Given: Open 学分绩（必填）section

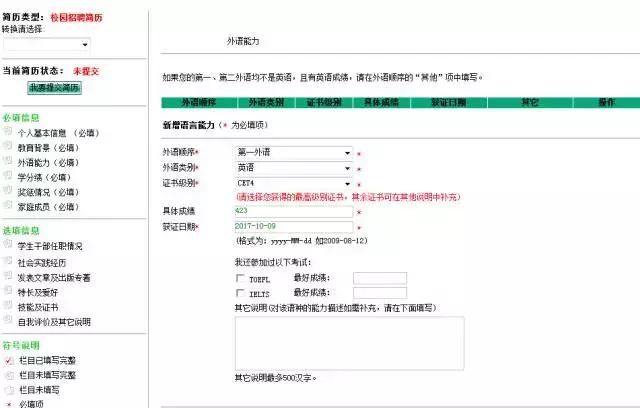Looking at the screenshot, I should coord(44,177).
